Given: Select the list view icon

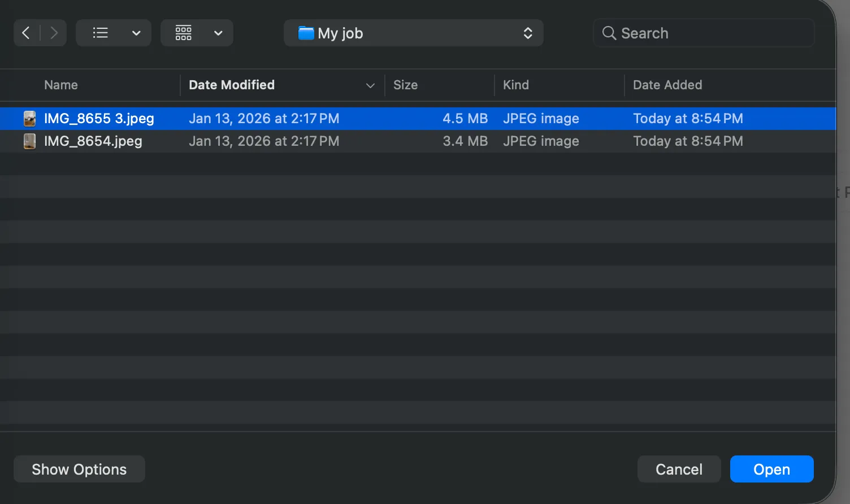Looking at the screenshot, I should tap(100, 33).
